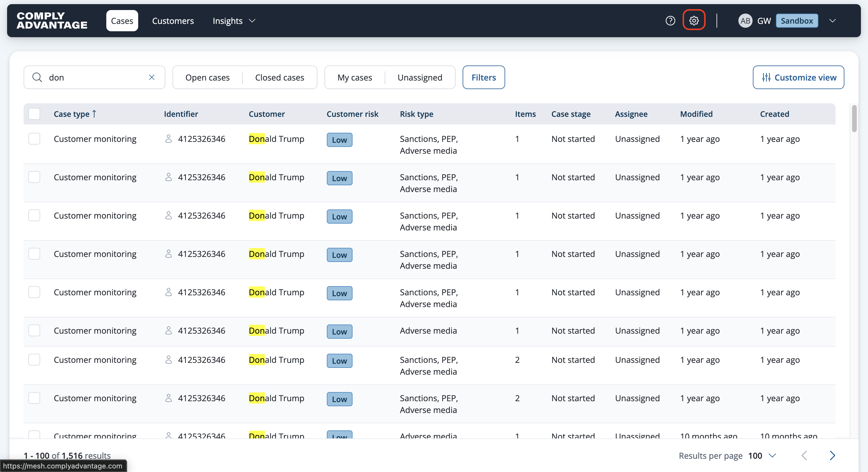
Task: Click the Created column header
Action: pos(774,114)
